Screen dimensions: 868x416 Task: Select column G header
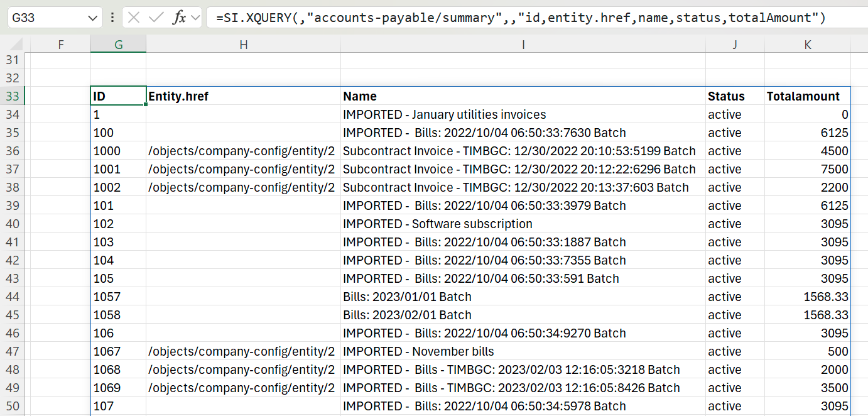(x=118, y=44)
